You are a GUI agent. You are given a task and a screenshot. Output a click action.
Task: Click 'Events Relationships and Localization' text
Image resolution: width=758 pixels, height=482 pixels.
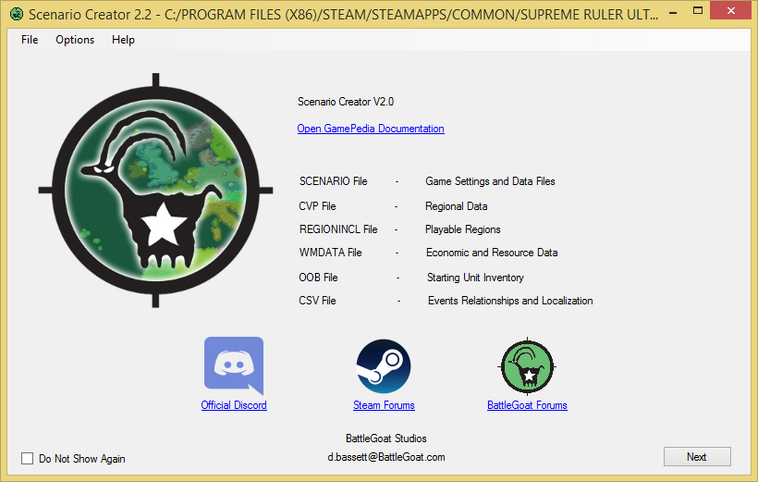510,301
